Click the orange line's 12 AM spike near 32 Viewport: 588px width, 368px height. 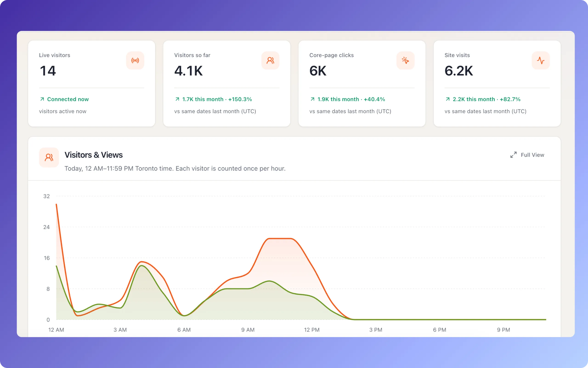[56, 204]
